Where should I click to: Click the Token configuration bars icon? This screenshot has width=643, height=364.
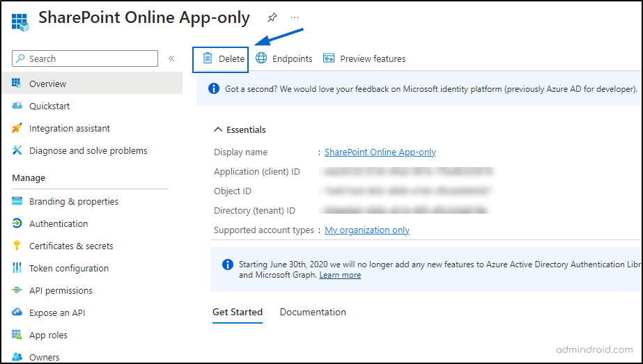coord(17,268)
